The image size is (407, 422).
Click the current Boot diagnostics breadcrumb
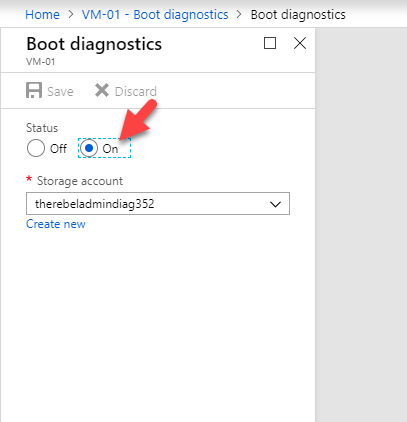point(298,15)
